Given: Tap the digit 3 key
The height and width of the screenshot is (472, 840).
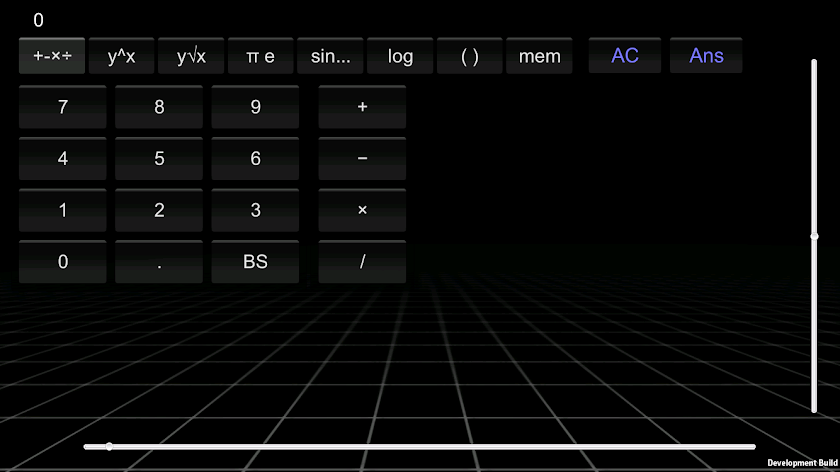Looking at the screenshot, I should [256, 210].
